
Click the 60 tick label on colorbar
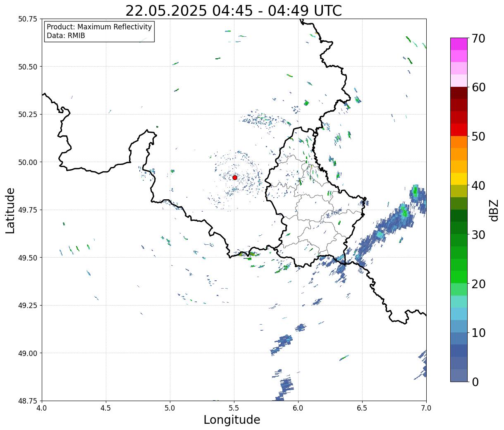[478, 87]
